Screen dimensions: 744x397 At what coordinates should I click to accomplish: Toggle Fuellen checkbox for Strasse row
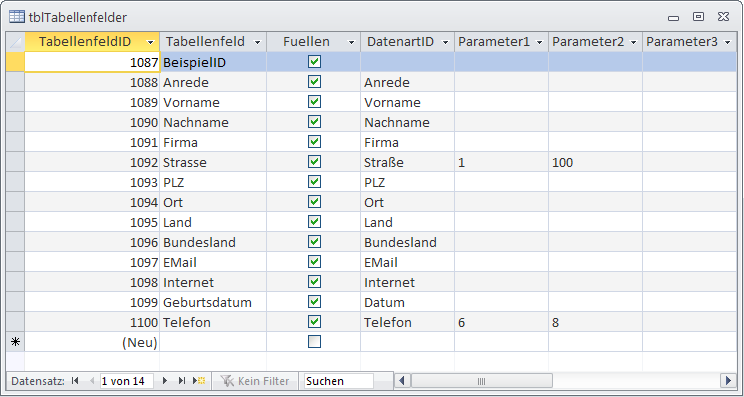coord(314,161)
